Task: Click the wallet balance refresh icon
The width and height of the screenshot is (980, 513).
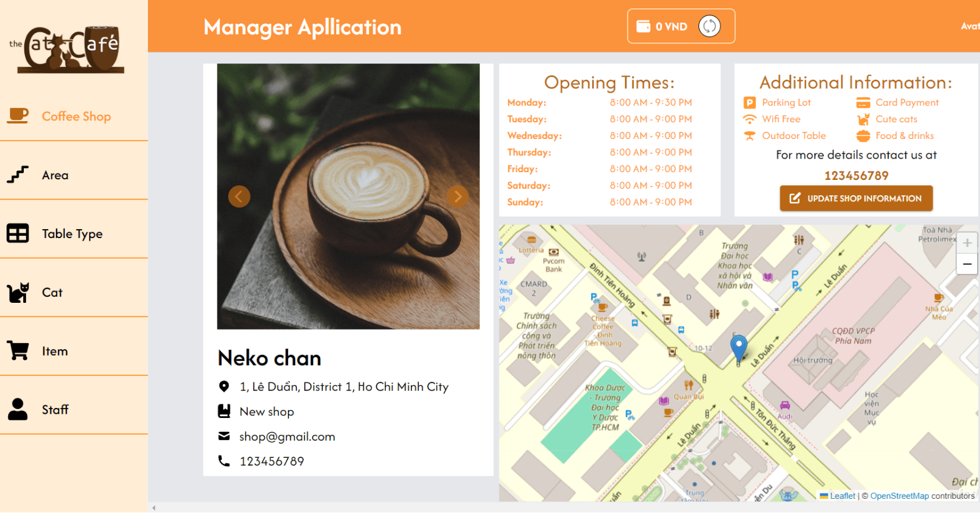Action: coord(709,26)
